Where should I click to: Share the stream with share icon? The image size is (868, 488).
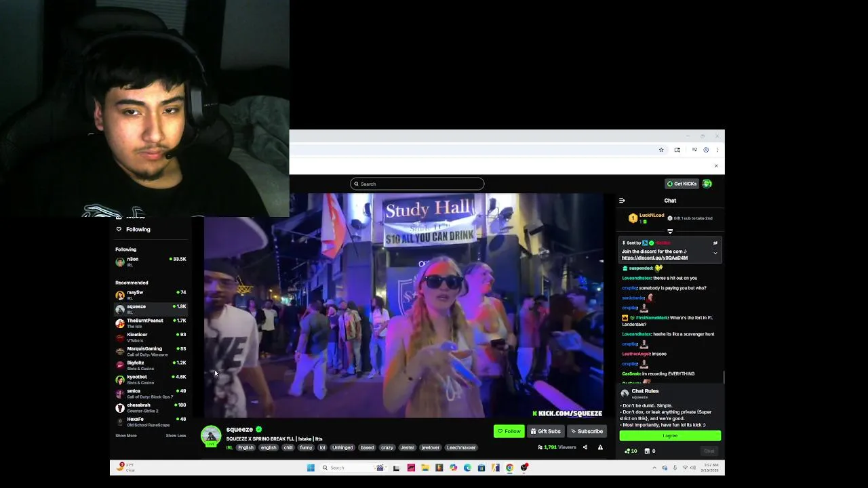pyautogui.click(x=585, y=447)
